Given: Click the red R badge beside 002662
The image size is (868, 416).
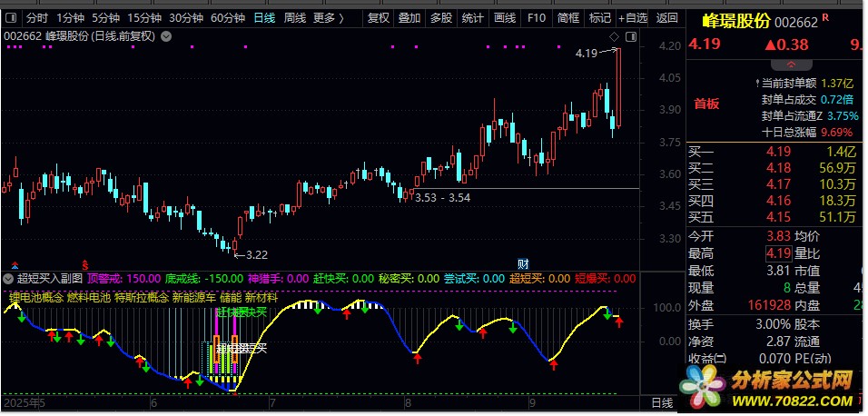Looking at the screenshot, I should point(824,18).
